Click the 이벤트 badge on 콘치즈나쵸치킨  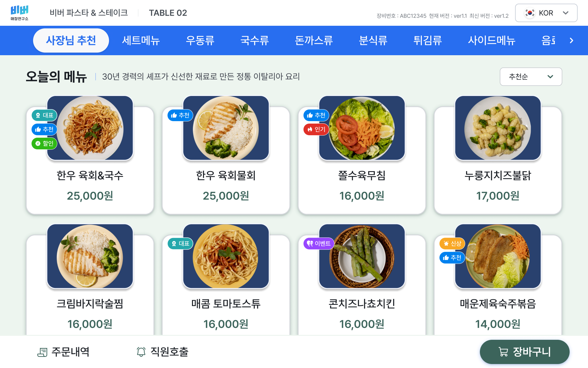click(x=318, y=243)
